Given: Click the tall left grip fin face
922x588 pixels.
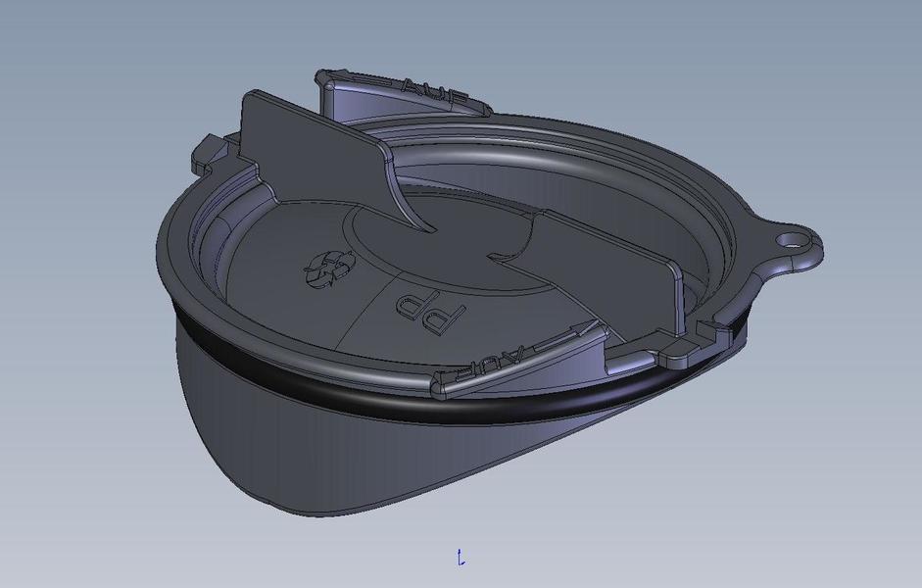Looking at the screenshot, I should (306, 150).
